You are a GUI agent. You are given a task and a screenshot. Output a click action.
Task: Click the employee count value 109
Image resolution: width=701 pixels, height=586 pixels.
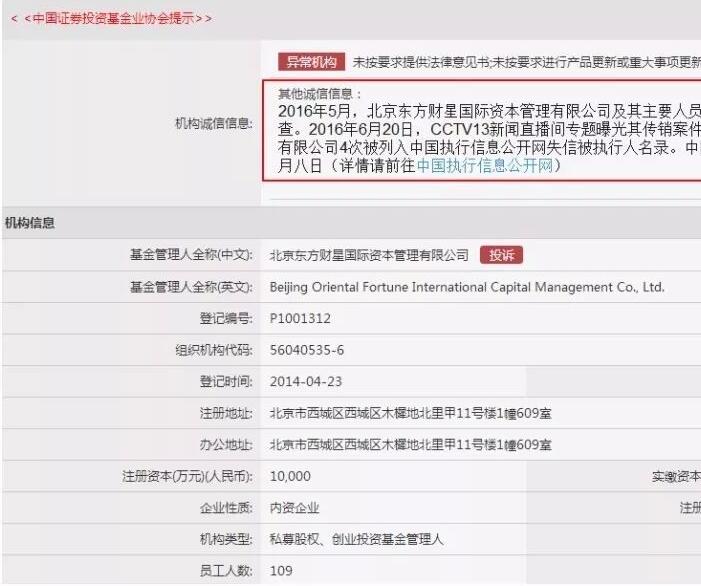281,572
